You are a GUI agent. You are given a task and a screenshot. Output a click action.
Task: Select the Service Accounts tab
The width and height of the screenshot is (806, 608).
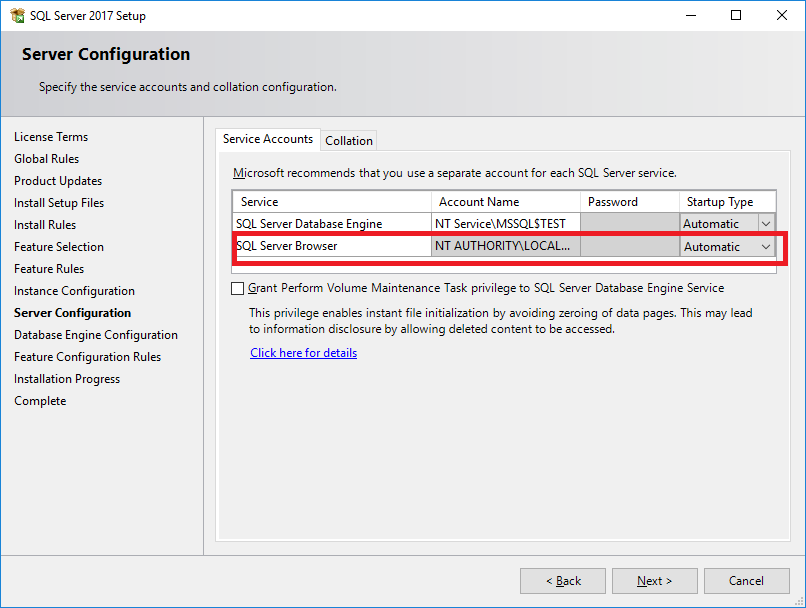point(268,139)
